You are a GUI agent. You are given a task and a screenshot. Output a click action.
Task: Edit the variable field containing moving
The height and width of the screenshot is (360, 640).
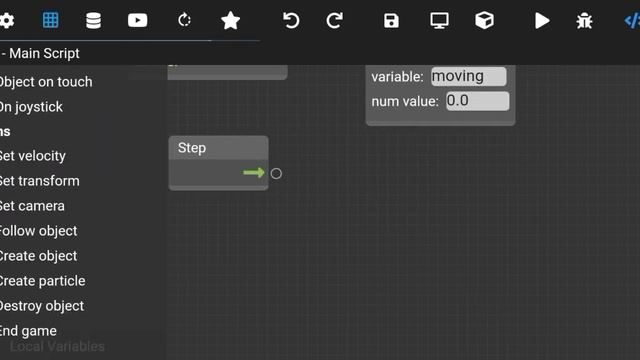pyautogui.click(x=469, y=76)
